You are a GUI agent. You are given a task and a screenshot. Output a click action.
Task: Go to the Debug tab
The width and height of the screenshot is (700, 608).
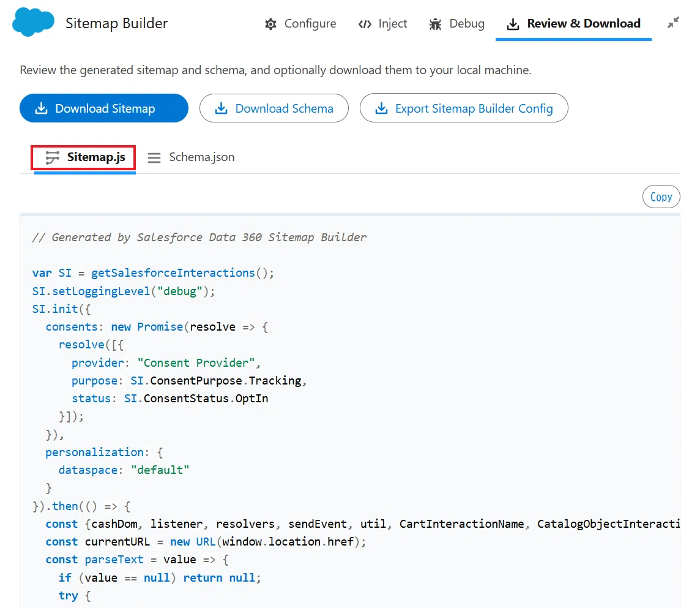pos(456,24)
